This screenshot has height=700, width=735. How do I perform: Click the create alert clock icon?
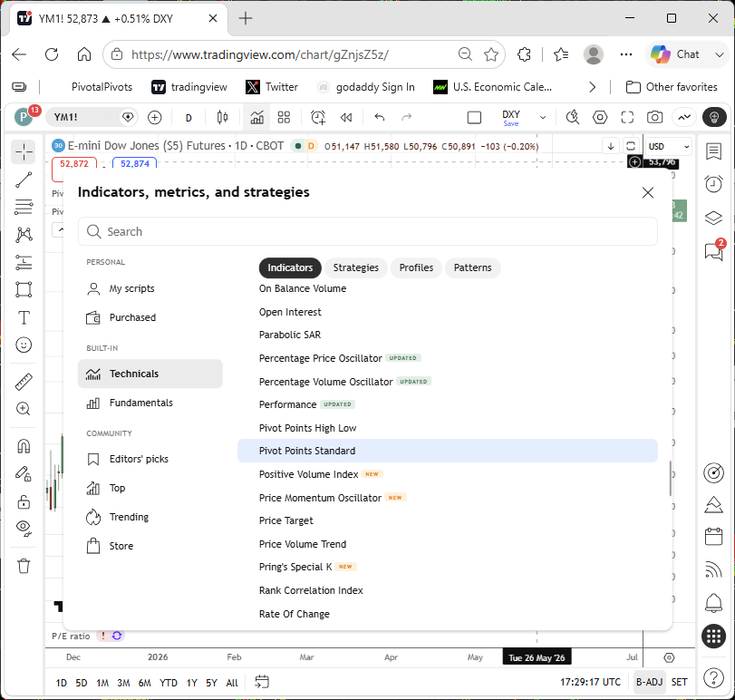point(318,117)
